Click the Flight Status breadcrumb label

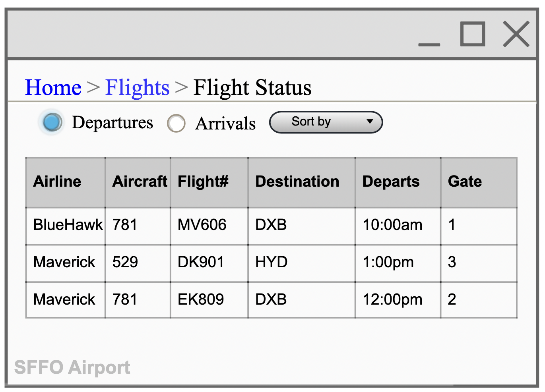tap(252, 87)
